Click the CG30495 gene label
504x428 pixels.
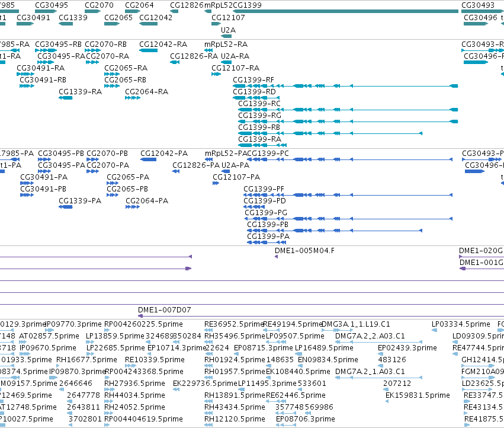[x=52, y=5]
